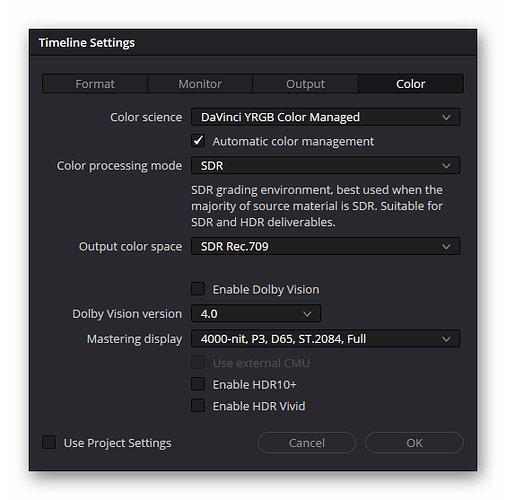Uncheck Automatic color management
This screenshot has height=500, width=506.
(198, 141)
